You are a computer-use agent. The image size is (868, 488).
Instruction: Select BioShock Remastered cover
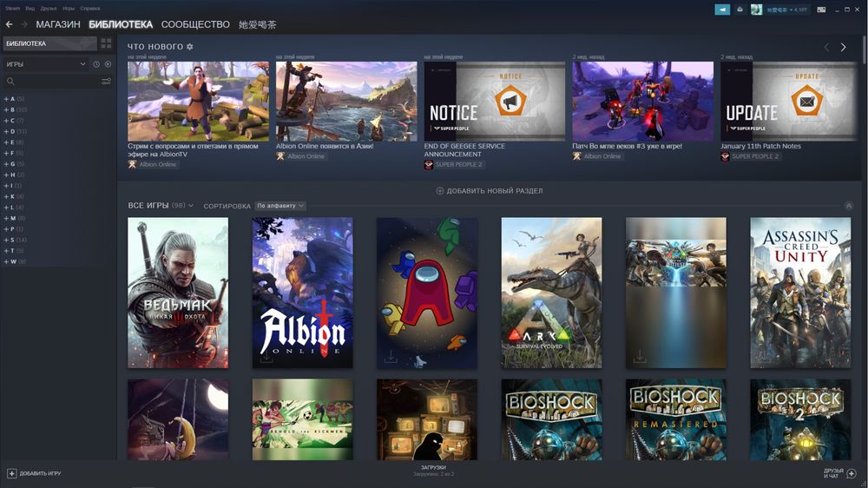[x=676, y=419]
